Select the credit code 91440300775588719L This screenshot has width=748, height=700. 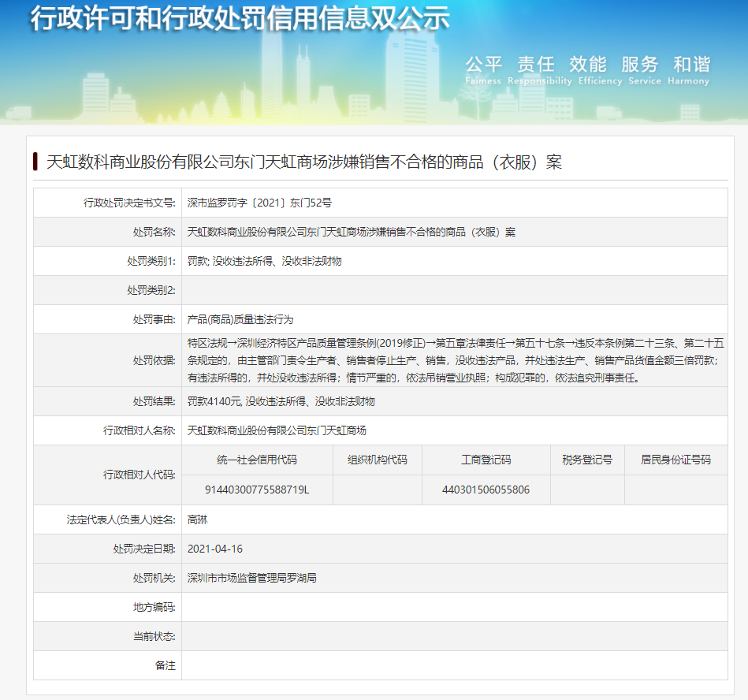tap(257, 490)
